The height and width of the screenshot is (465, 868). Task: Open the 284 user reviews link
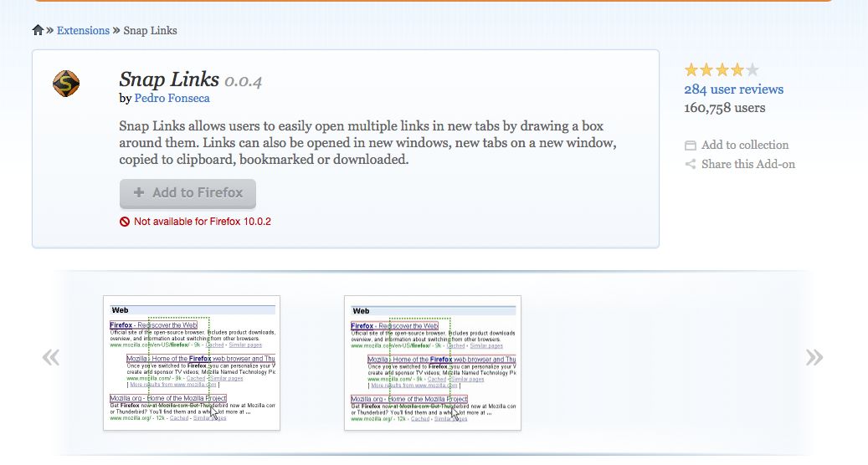(x=733, y=89)
